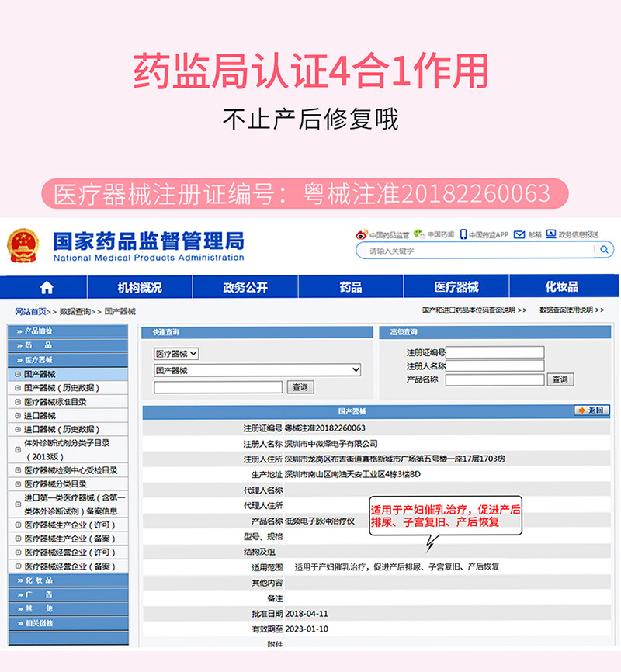Screen dimensions: 621x672
Task: Select 体外诊断试剂分类子目录 in sidebar
Action: pos(68,449)
